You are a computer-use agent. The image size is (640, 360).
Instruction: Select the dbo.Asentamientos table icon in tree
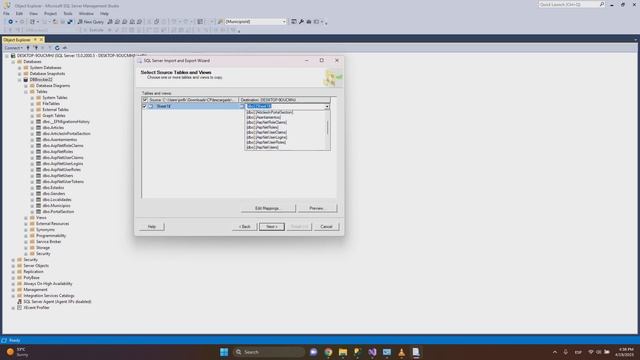click(x=38, y=140)
